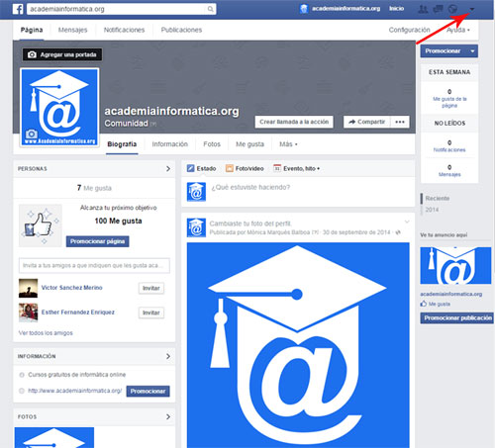Switch to the Publicaciones tab

[181, 30]
